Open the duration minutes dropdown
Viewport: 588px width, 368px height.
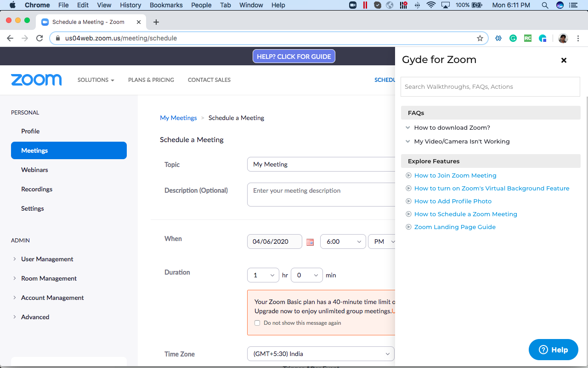307,275
